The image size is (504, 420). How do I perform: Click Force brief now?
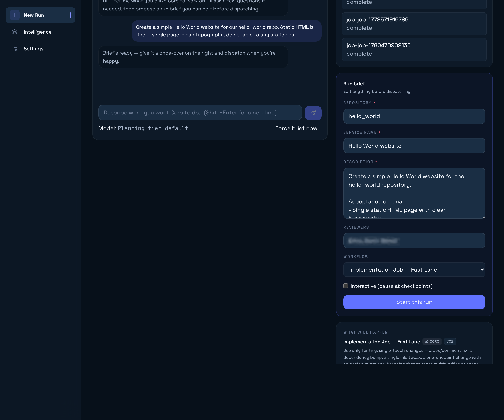296,128
